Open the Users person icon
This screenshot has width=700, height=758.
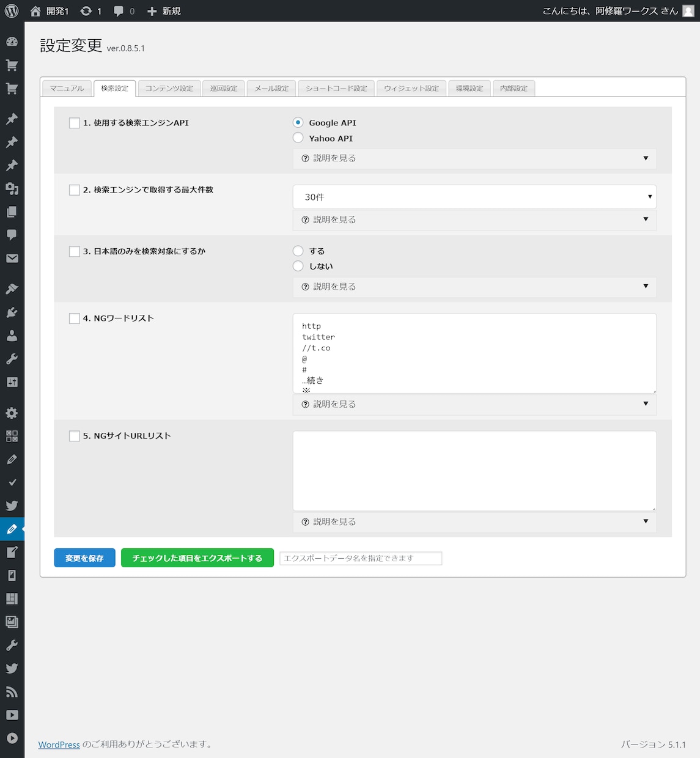(12, 335)
